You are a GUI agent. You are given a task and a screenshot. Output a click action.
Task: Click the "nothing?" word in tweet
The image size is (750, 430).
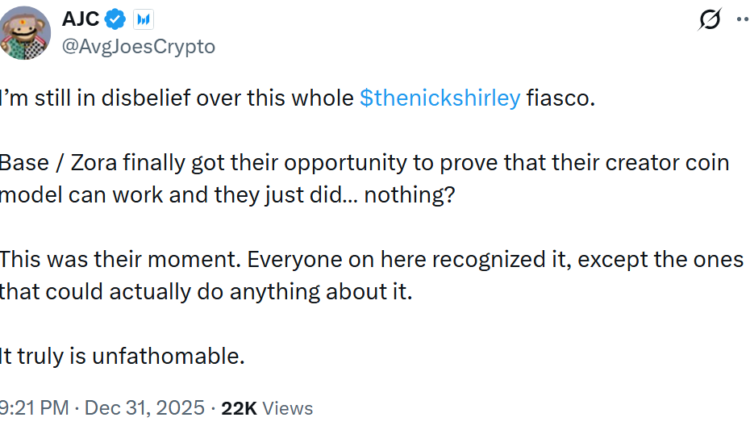(x=418, y=196)
